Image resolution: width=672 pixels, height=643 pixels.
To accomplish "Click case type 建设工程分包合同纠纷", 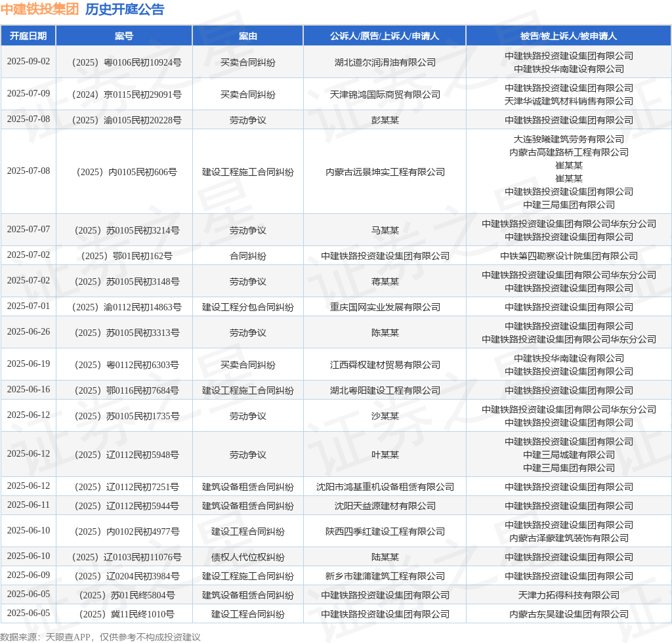I will (247, 307).
